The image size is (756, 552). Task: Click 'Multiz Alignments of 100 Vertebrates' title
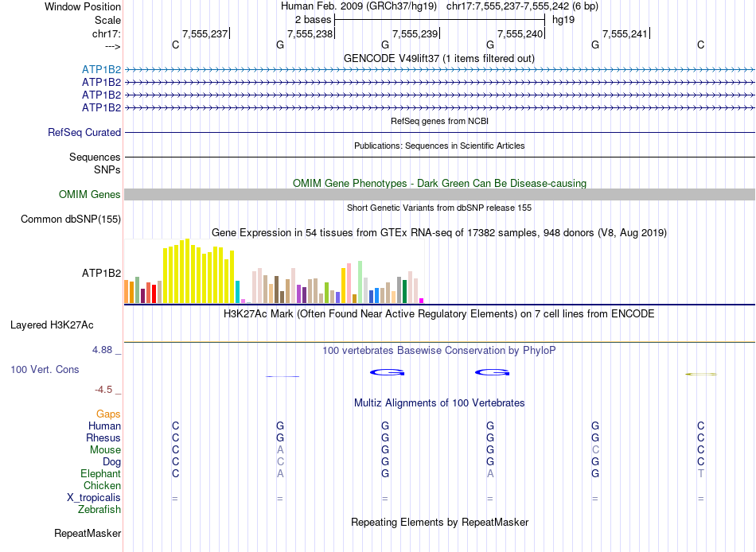point(439,403)
